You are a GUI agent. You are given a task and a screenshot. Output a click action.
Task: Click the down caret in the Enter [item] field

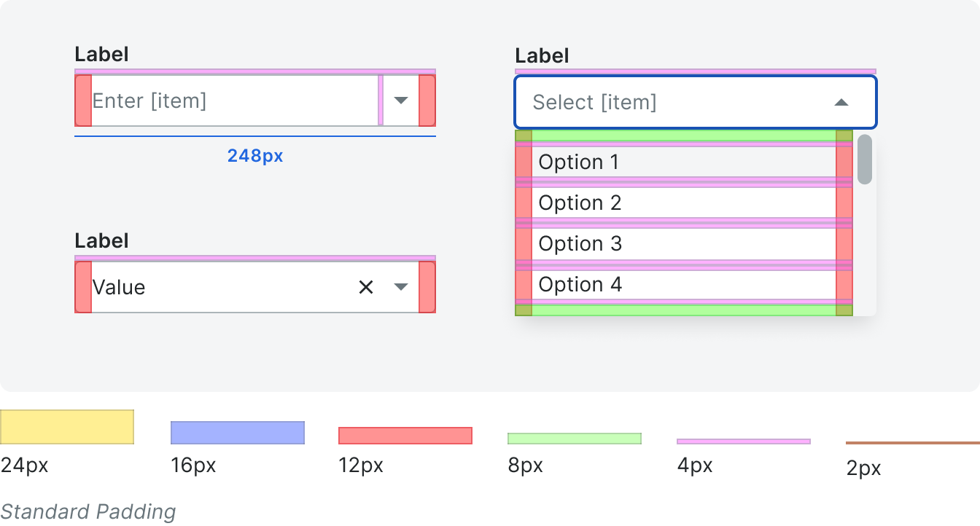(x=401, y=101)
